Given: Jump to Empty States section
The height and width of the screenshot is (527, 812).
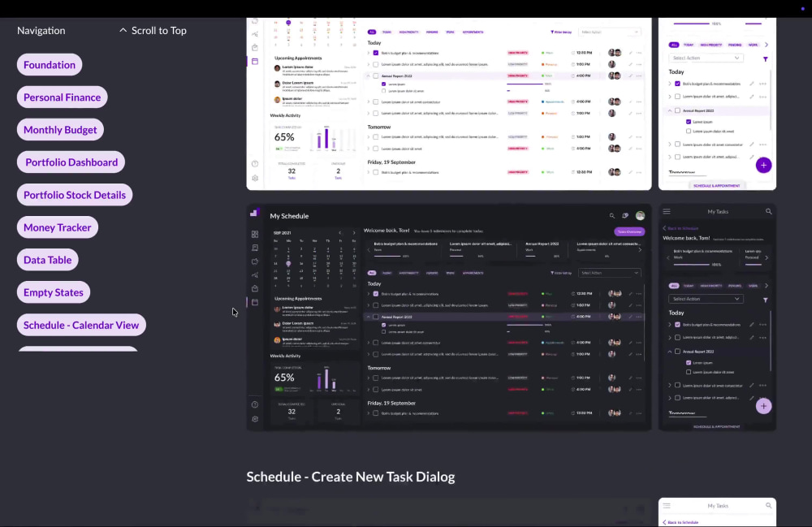Looking at the screenshot, I should click(x=54, y=292).
